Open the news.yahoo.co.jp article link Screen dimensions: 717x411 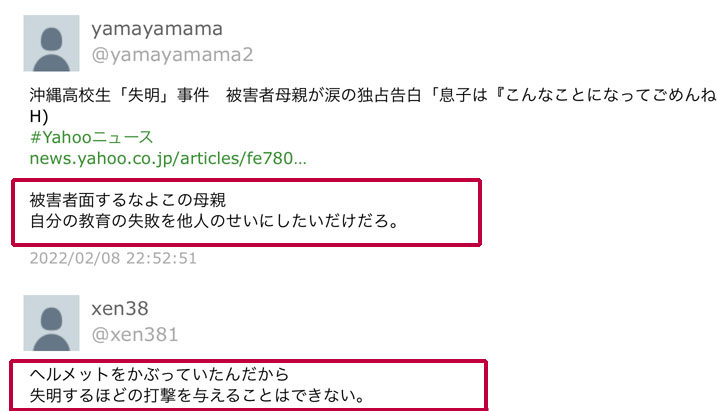click(168, 158)
